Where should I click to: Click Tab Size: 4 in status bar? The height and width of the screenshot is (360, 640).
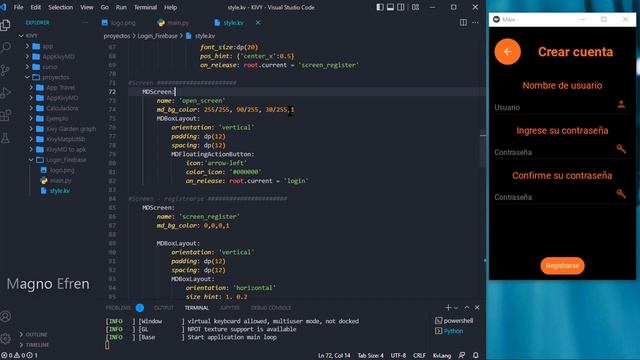coord(370,356)
